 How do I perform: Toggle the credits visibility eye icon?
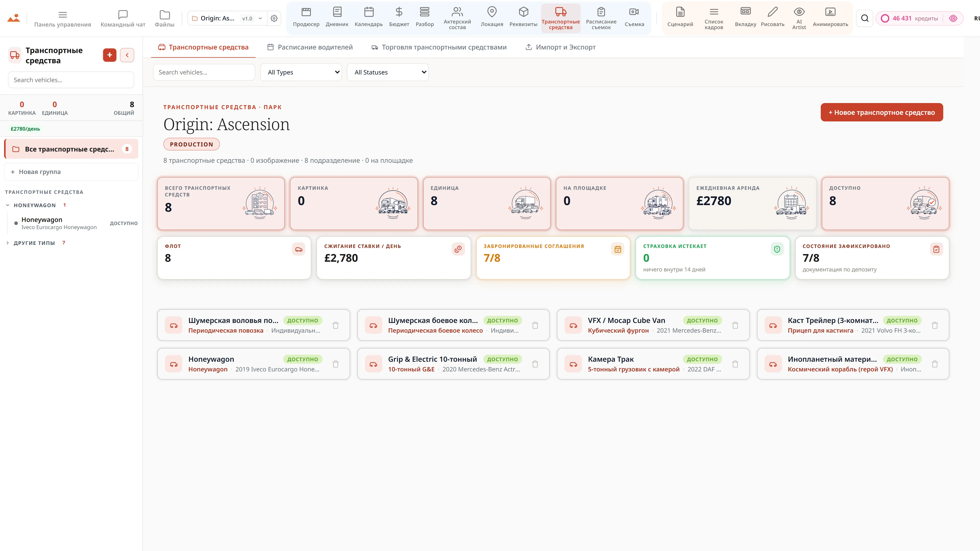(x=953, y=18)
